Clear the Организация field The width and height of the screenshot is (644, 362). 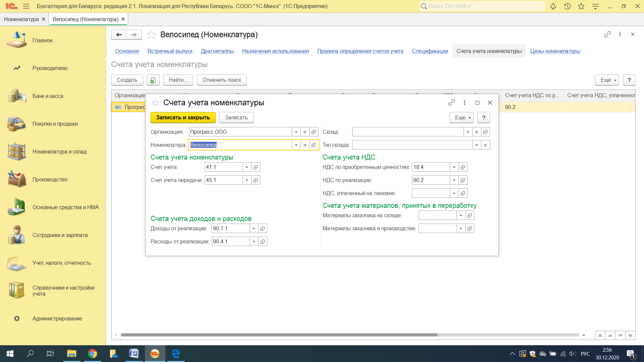point(305,132)
